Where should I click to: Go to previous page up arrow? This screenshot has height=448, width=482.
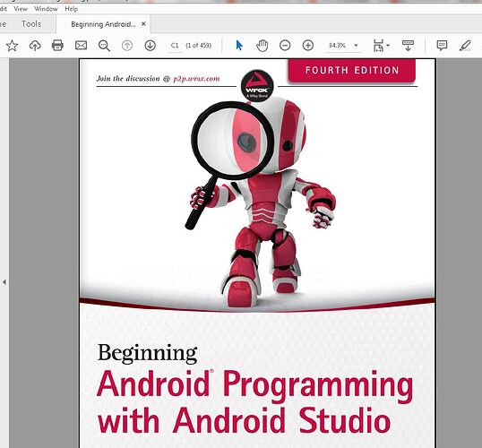click(x=127, y=46)
